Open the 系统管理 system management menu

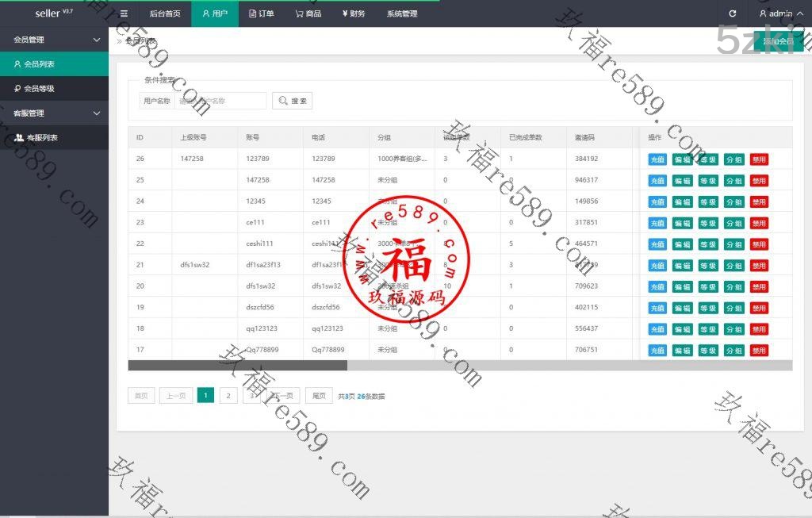(402, 13)
